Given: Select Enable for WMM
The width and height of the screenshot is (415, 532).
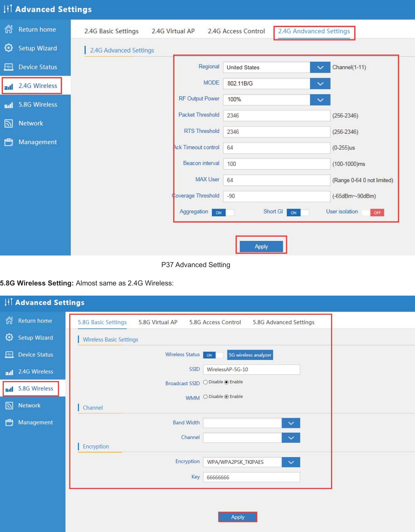Looking at the screenshot, I should [x=226, y=397].
